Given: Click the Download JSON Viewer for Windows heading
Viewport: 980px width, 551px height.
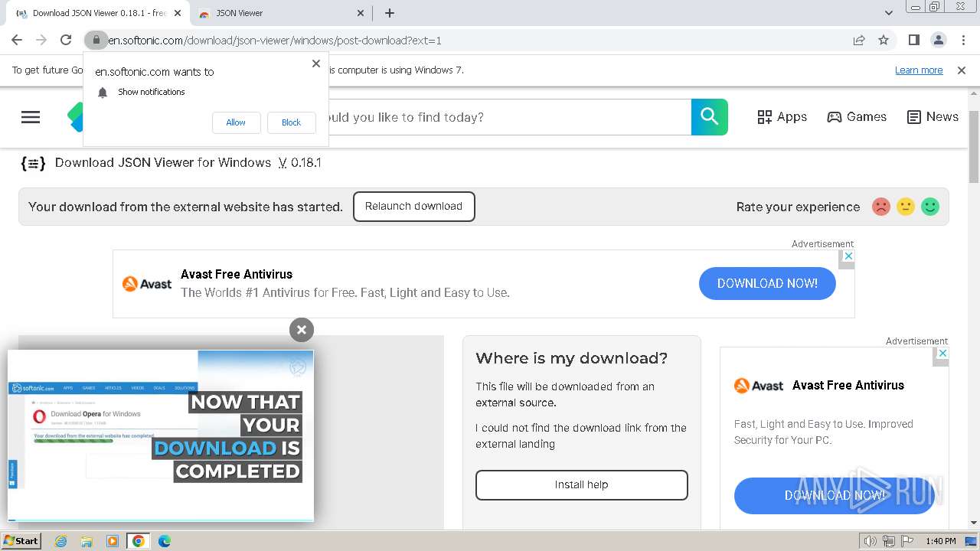Looking at the screenshot, I should point(188,163).
